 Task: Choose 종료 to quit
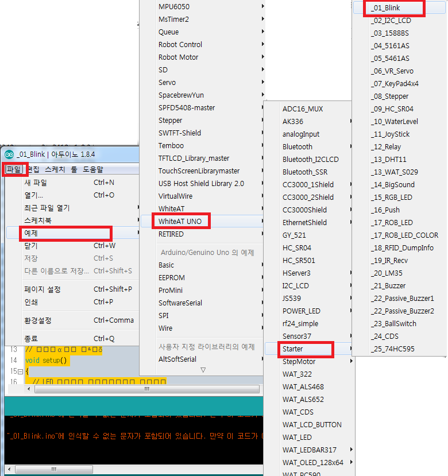73,338
